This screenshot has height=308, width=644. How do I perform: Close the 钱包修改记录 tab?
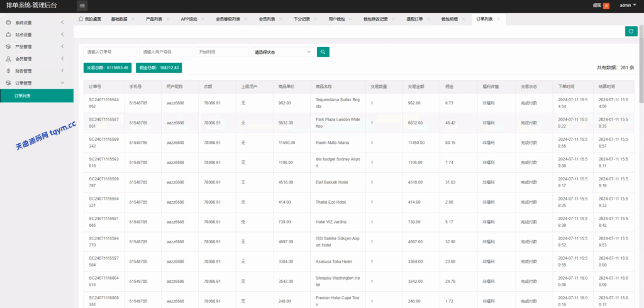(394, 19)
